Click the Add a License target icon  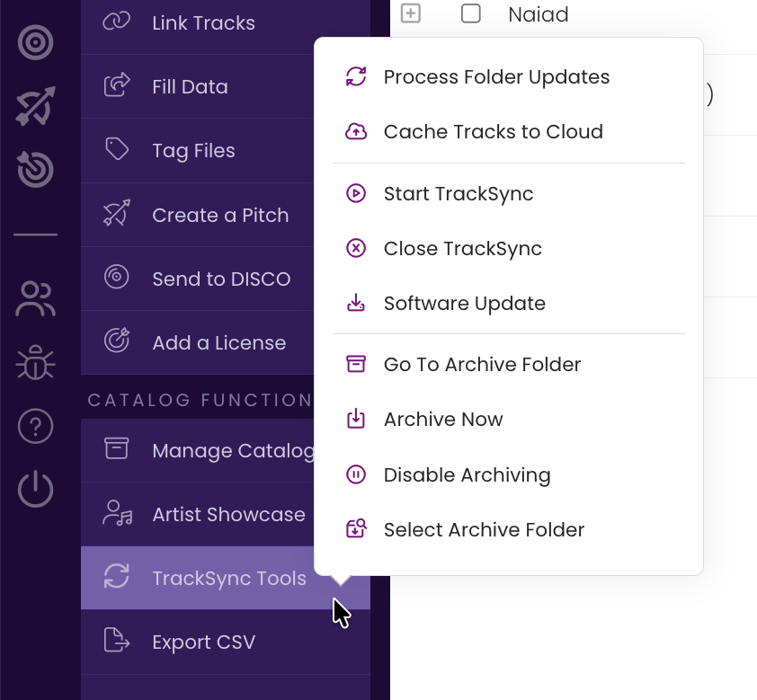[x=117, y=341]
